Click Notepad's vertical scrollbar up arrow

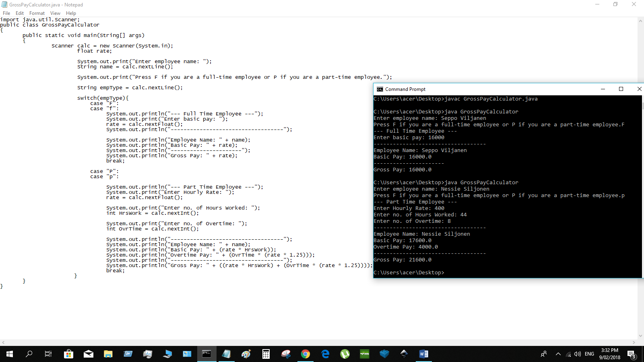coord(640,21)
